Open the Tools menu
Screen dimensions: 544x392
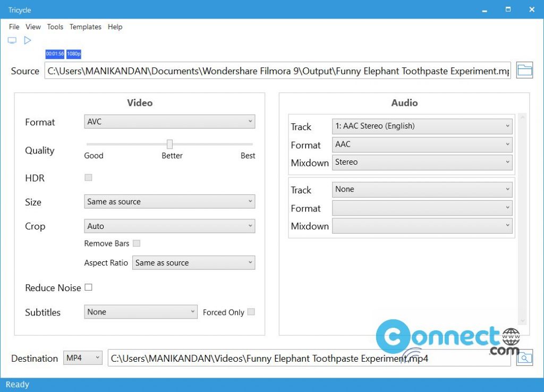click(x=55, y=27)
